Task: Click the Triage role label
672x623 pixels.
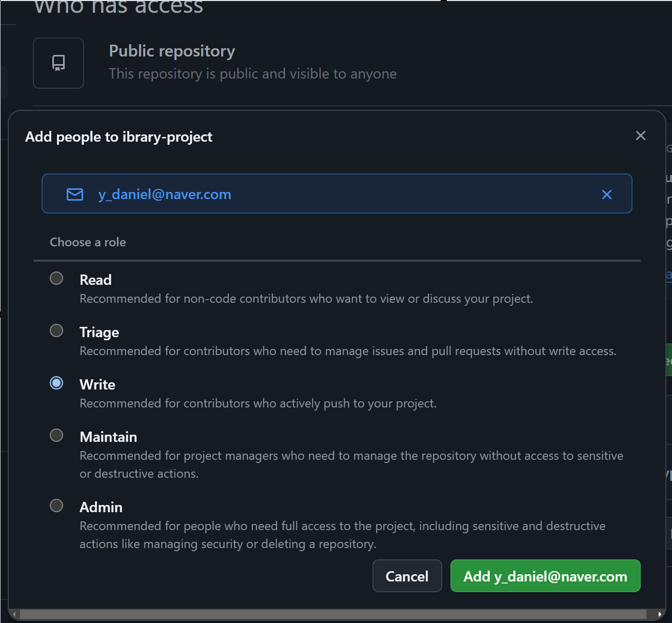Action: [99, 333]
